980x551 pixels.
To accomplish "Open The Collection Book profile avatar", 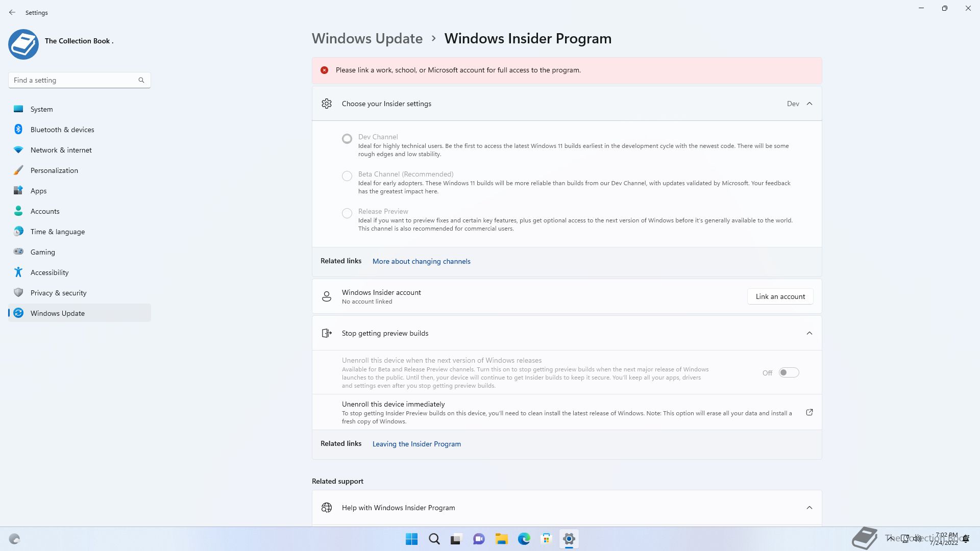I will click(23, 44).
